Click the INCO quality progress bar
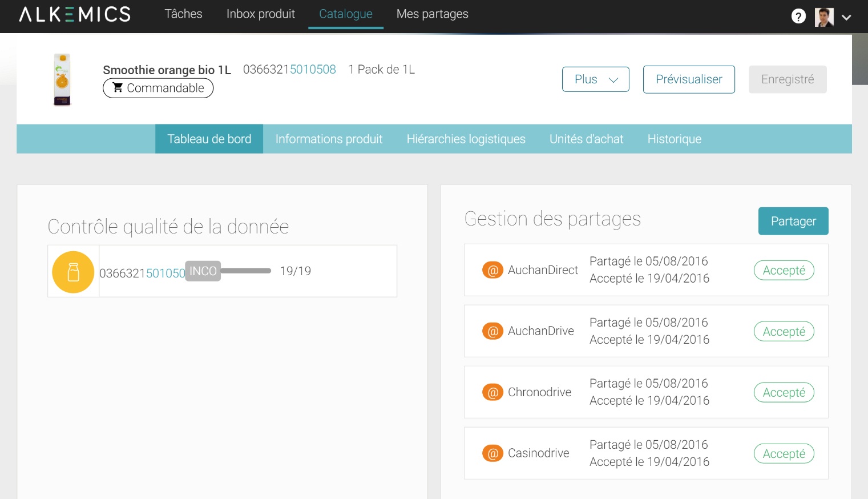Screen dimensions: 868x499 coord(246,271)
